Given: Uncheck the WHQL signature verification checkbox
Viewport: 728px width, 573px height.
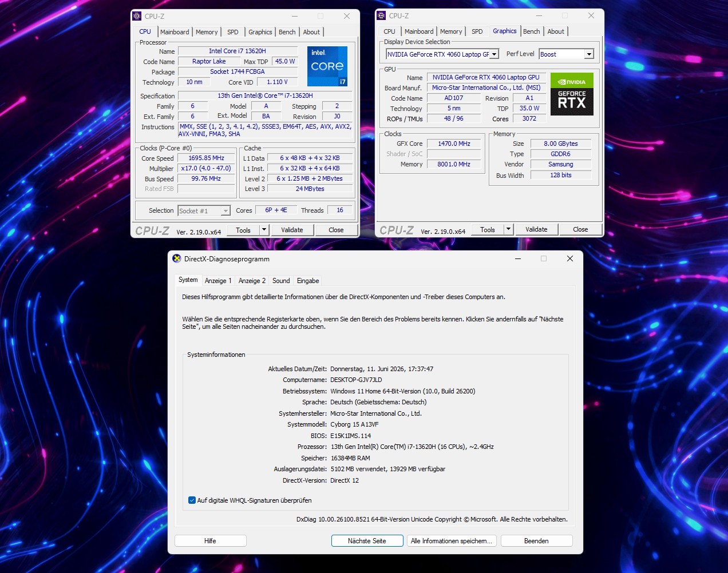Looking at the screenshot, I should [192, 500].
